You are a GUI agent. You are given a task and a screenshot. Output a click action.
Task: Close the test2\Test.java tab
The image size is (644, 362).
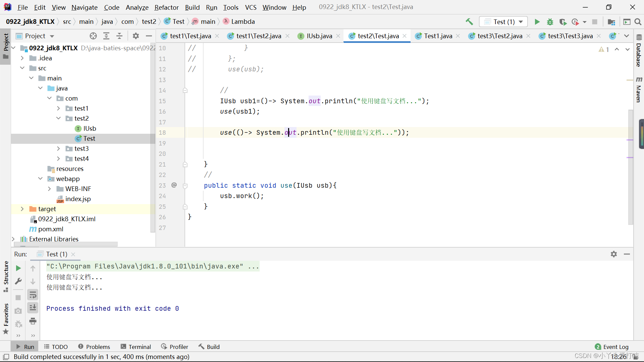[x=405, y=36]
